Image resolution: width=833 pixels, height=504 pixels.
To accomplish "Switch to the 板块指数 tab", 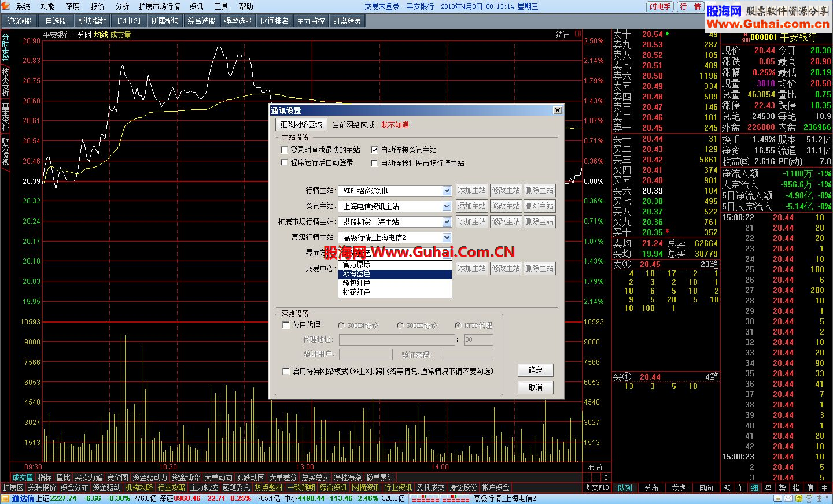I will coord(93,21).
